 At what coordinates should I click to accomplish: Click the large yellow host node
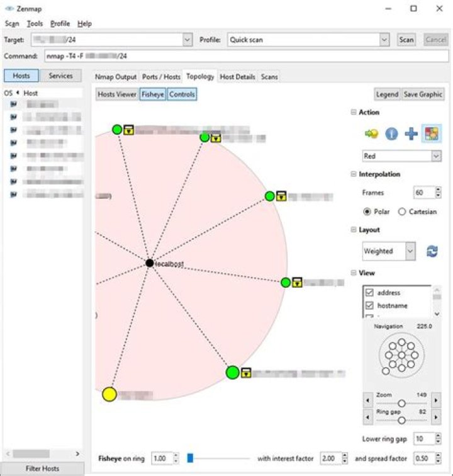(109, 395)
